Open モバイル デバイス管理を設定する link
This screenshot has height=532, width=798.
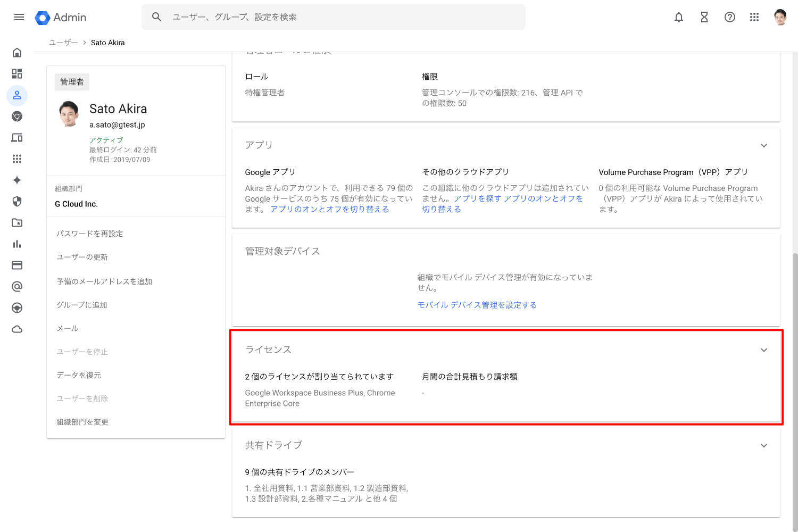(477, 305)
